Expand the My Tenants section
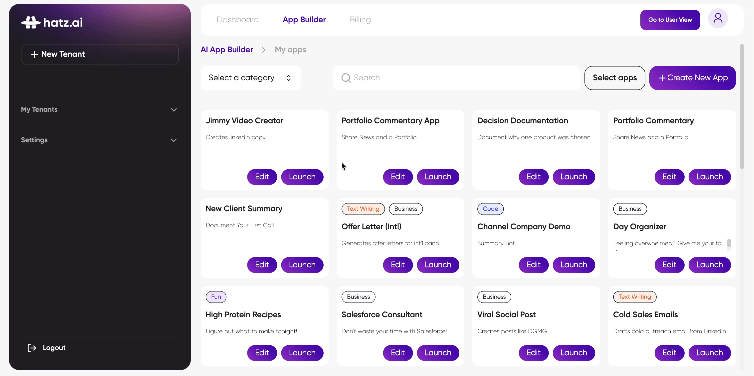Viewport: 754px width, 376px height. (x=100, y=110)
